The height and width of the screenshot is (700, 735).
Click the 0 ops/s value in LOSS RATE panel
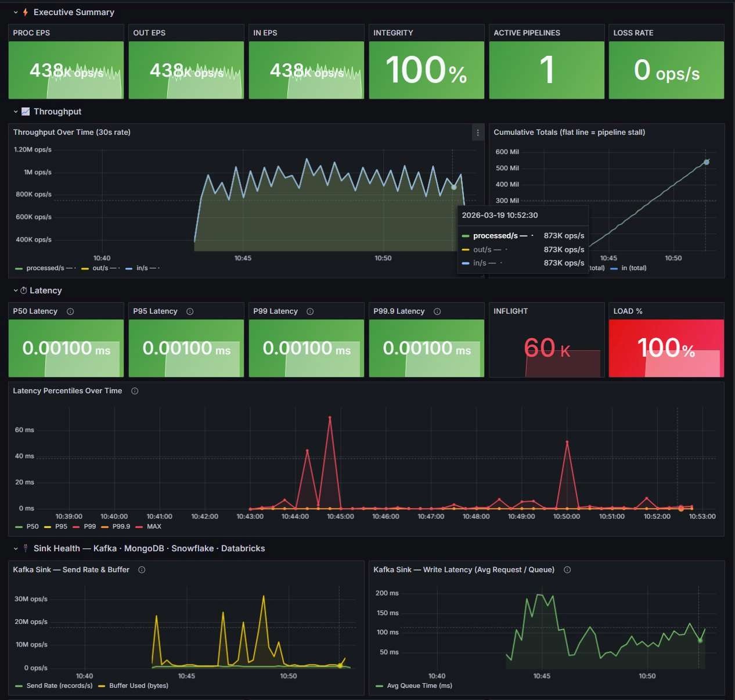tap(666, 71)
